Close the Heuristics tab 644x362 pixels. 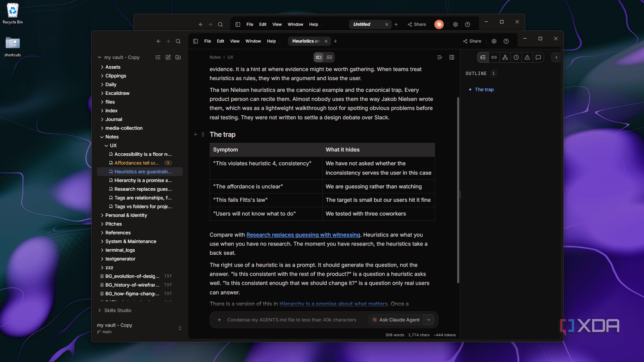(326, 41)
